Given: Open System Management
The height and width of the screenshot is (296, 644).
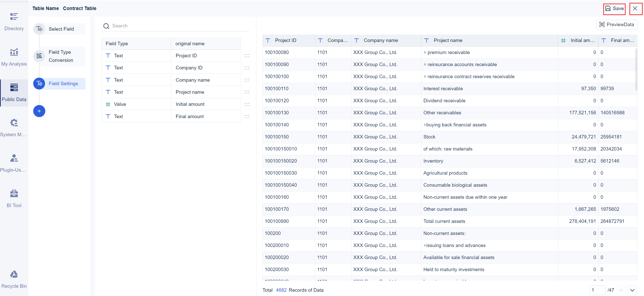Looking at the screenshot, I should (14, 128).
